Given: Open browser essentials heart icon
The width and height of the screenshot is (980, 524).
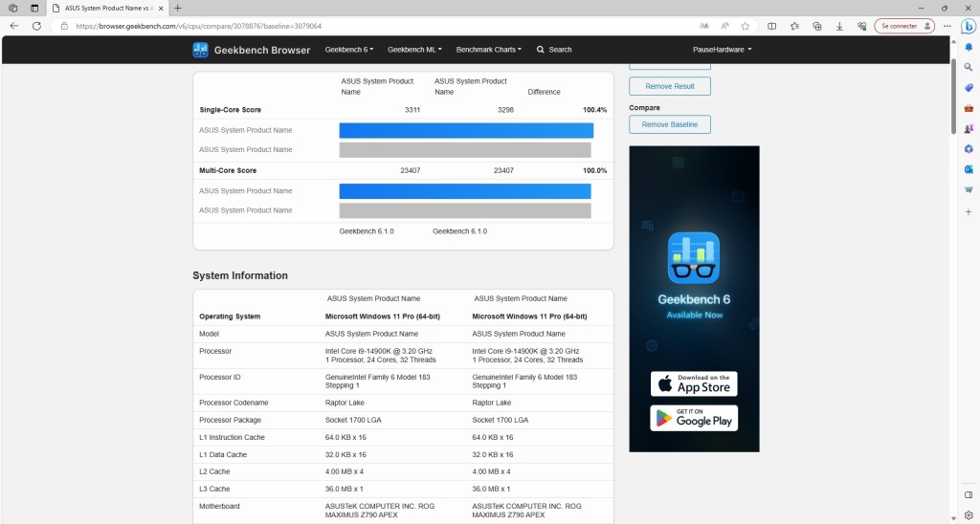Looking at the screenshot, I should 862,26.
